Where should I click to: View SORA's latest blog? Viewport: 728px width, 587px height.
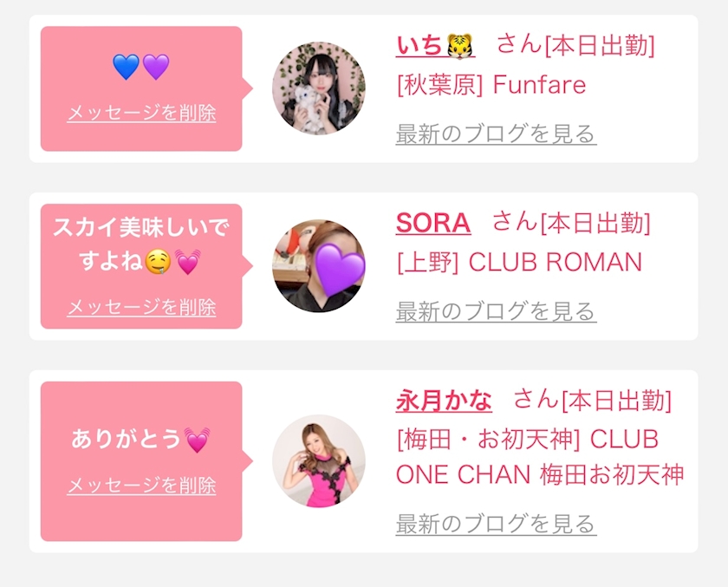pyautogui.click(x=496, y=311)
